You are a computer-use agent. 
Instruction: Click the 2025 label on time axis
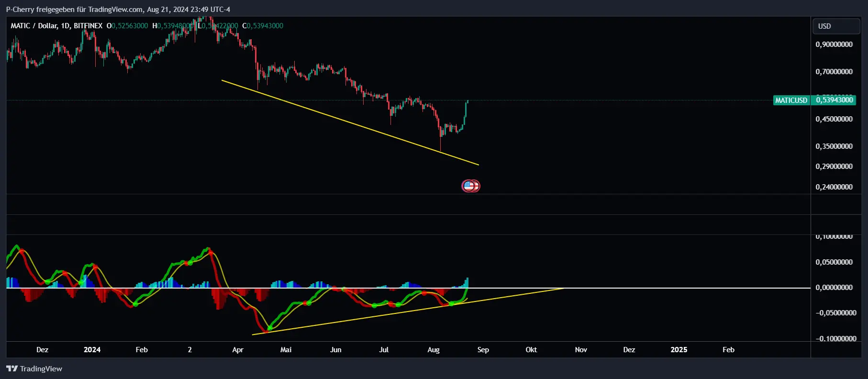pyautogui.click(x=679, y=349)
